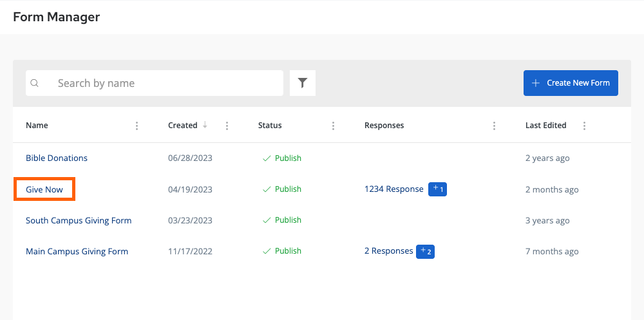Click the search magnifier icon
Image resolution: width=644 pixels, height=320 pixels.
point(35,83)
